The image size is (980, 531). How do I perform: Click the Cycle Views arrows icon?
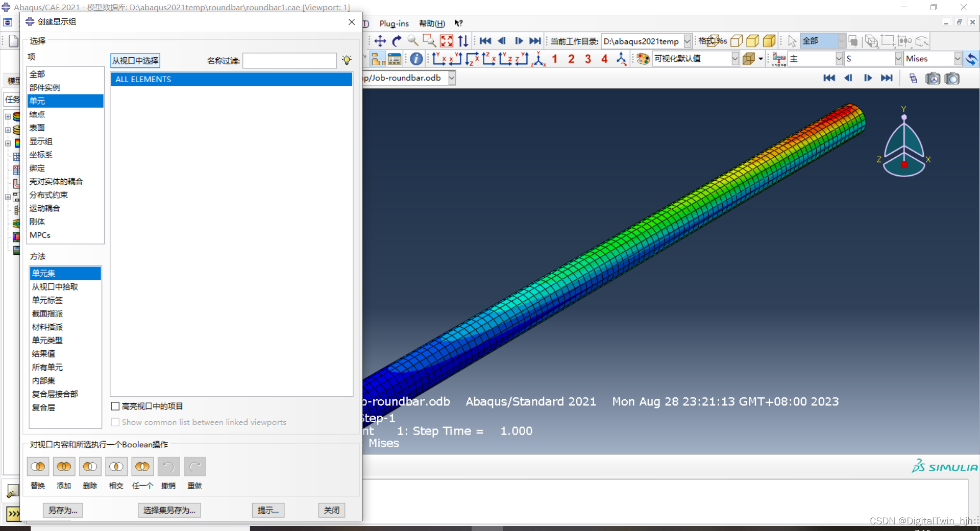click(x=463, y=41)
